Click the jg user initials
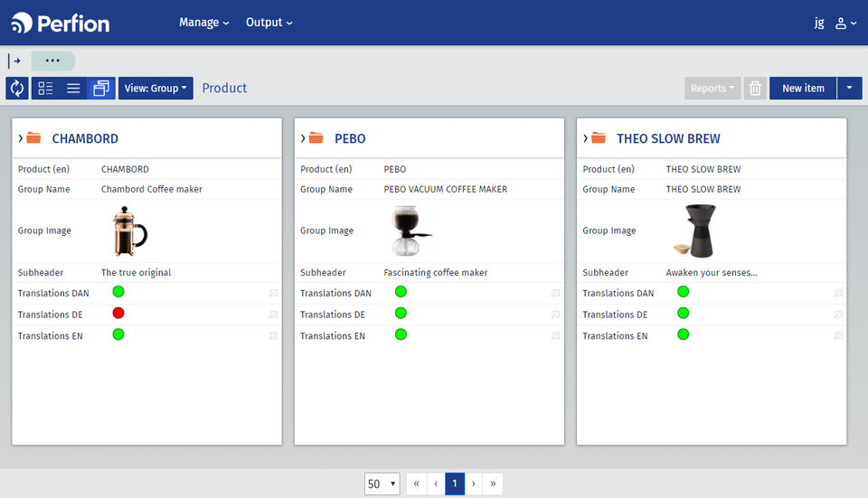 pyautogui.click(x=819, y=23)
